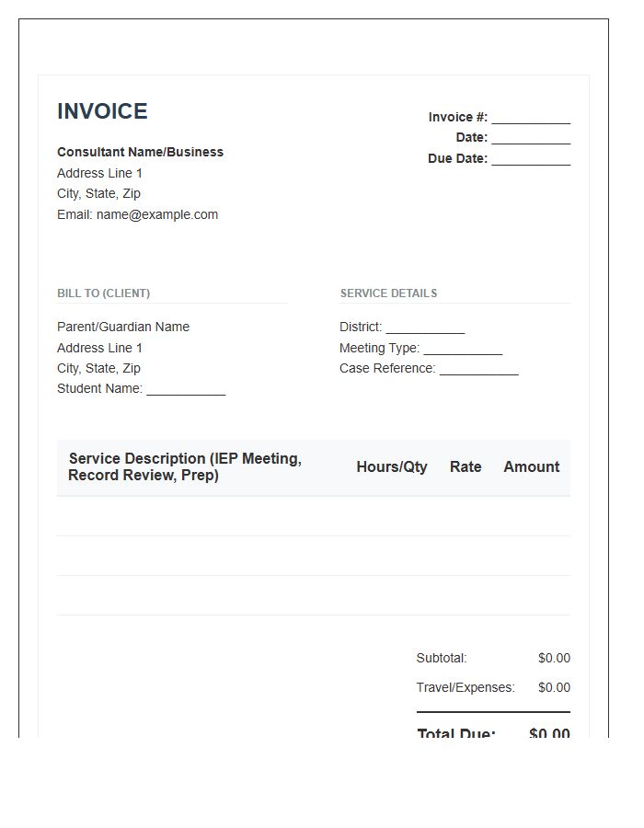644x828 pixels.
Task: Select the Consultant Name/Business text
Action: pyautogui.click(x=140, y=152)
